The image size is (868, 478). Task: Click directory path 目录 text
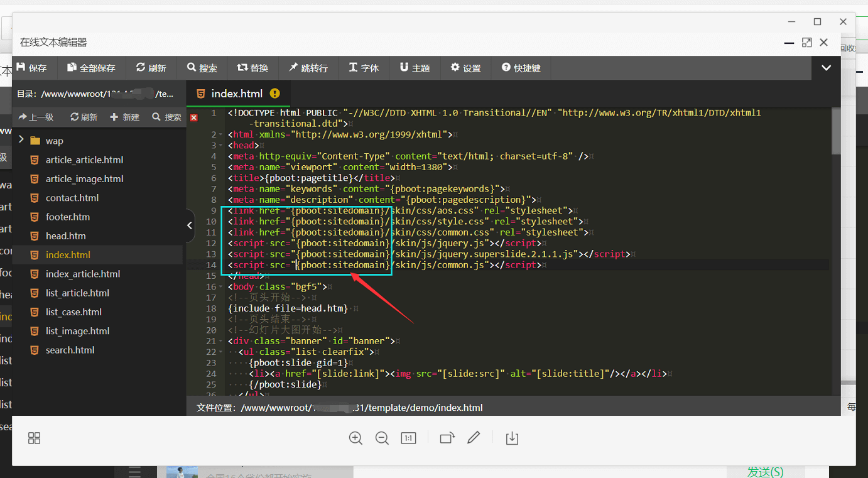point(95,94)
